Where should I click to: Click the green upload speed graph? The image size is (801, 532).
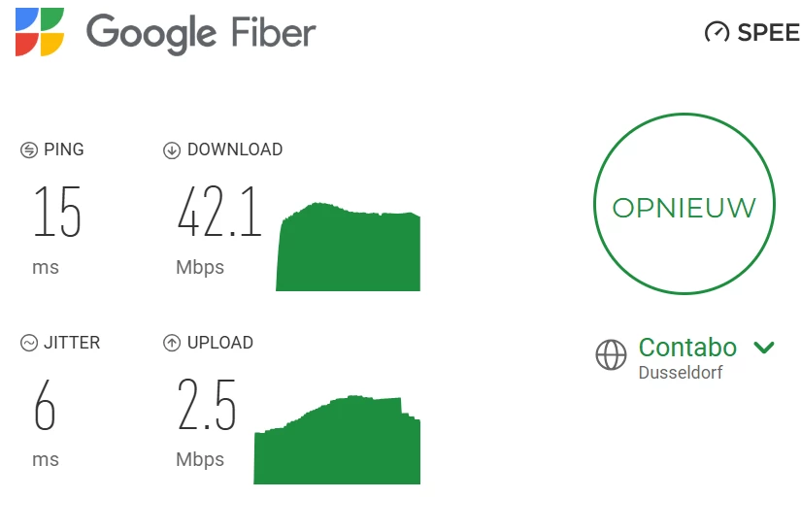(338, 444)
